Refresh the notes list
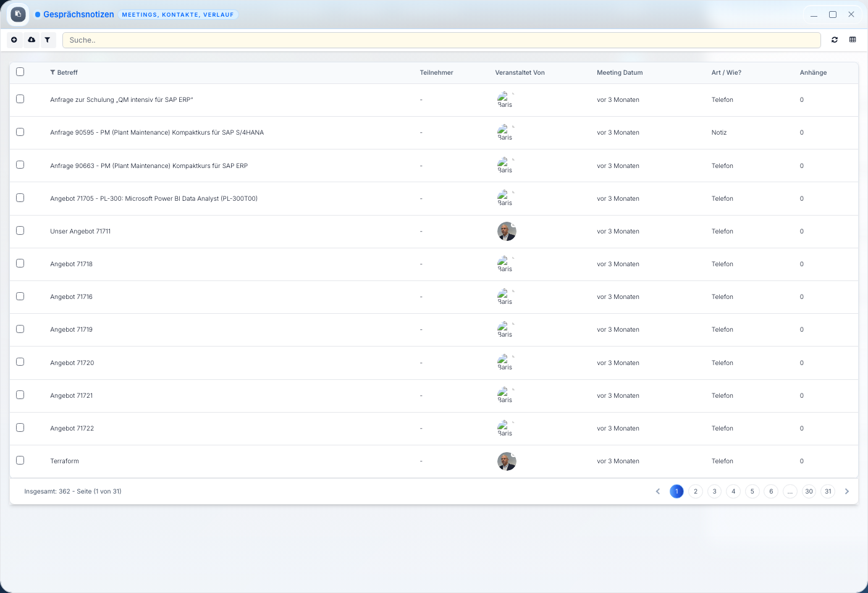The image size is (868, 593). pos(835,40)
